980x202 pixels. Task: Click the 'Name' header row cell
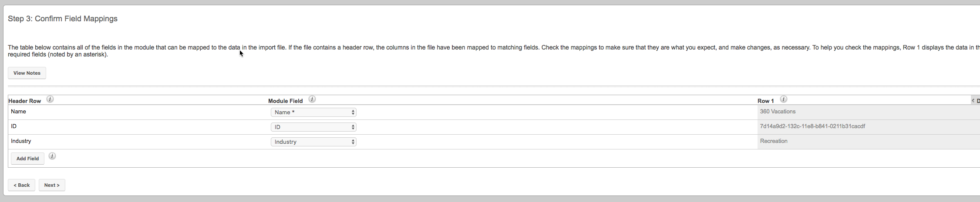point(18,112)
